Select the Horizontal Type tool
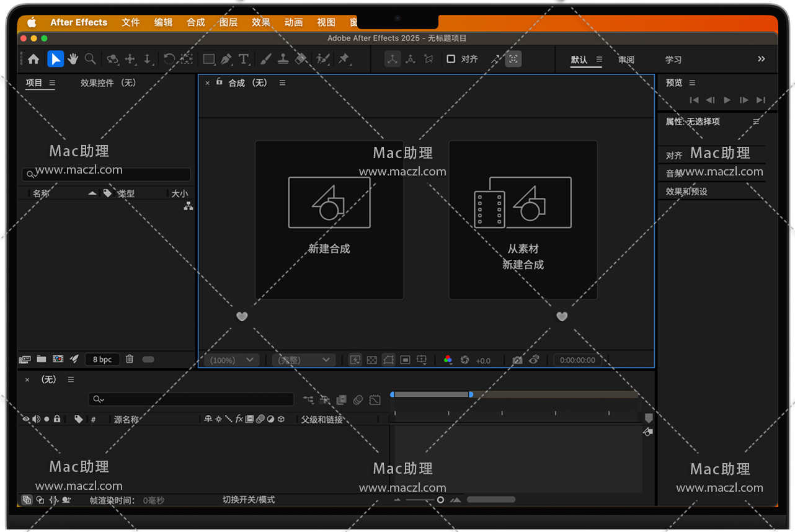Image resolution: width=795 pixels, height=532 pixels. [244, 60]
